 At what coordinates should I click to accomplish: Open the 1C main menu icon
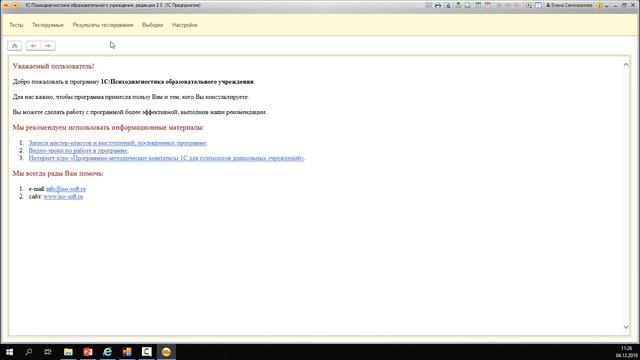(6, 5)
